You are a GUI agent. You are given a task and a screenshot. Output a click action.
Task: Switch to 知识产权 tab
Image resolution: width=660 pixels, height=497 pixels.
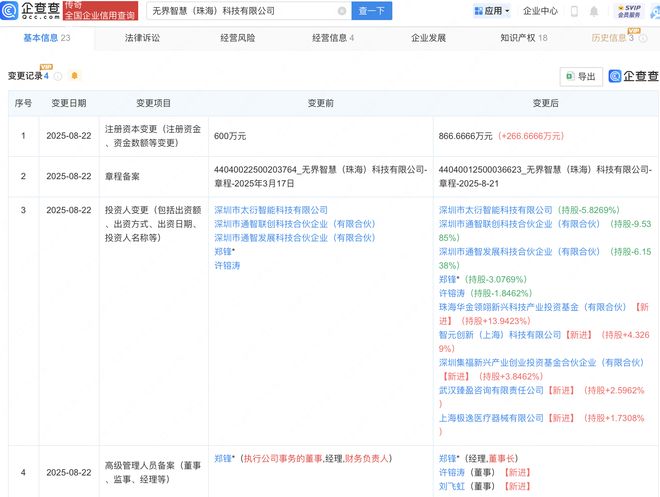point(524,38)
